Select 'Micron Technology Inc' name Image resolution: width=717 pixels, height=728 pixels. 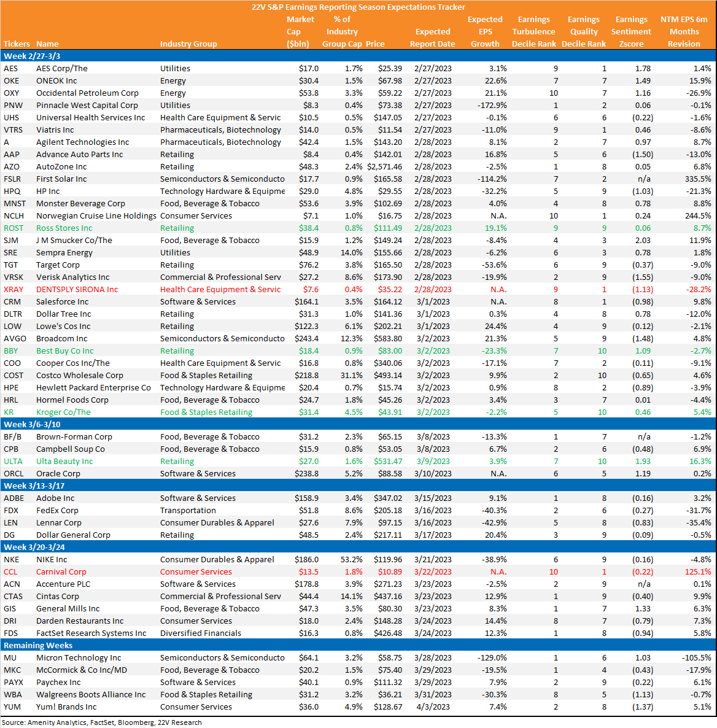point(79,658)
